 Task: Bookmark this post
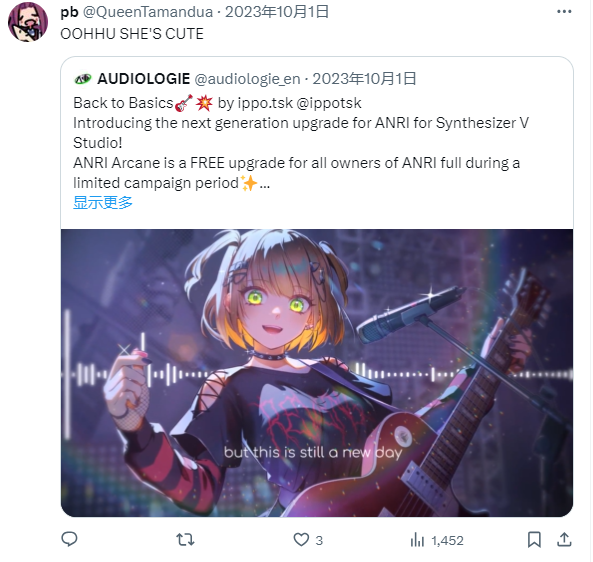[x=534, y=539]
